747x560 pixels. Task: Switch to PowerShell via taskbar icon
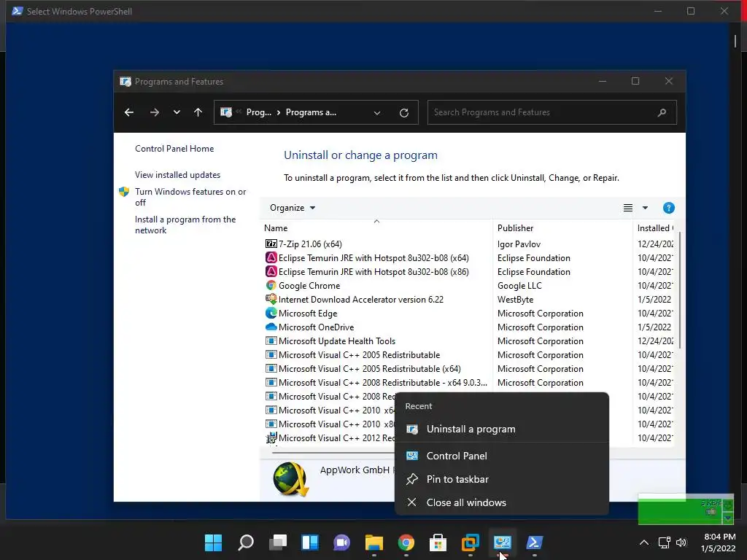tap(534, 542)
